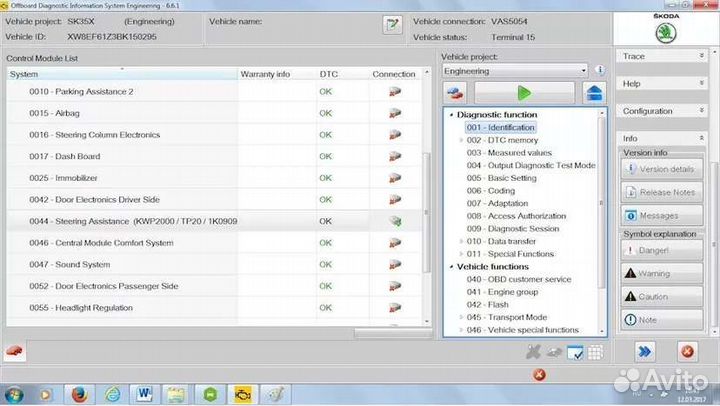Screen dimensions: 720x406
Task: Click the grid table icon in bottom toolbar
Action: click(x=596, y=353)
